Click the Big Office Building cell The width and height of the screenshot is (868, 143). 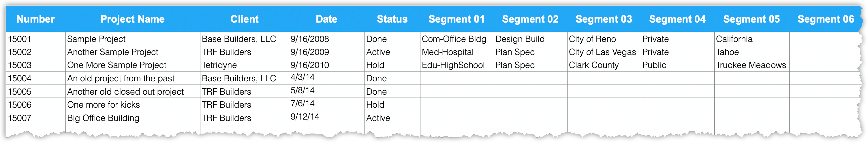point(133,118)
